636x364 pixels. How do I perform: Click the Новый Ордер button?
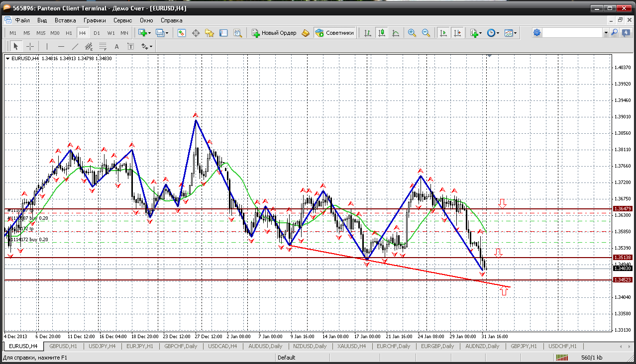tap(274, 33)
